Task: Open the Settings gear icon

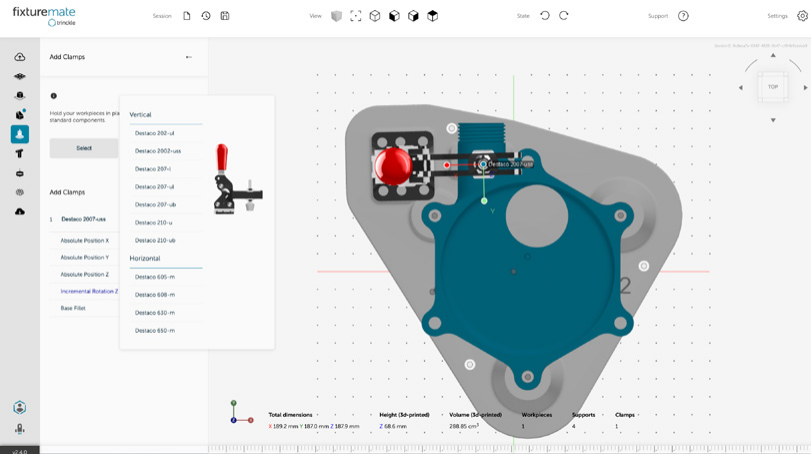Action: [x=802, y=16]
